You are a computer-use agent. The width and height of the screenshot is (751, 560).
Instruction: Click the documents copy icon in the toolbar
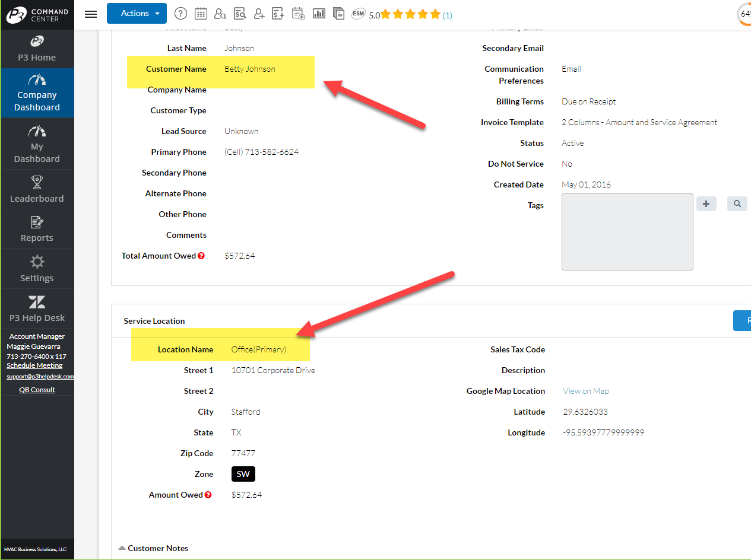click(x=338, y=14)
